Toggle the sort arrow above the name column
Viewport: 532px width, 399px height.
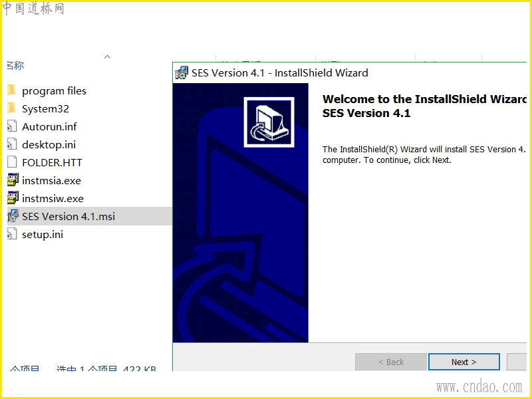tap(108, 57)
